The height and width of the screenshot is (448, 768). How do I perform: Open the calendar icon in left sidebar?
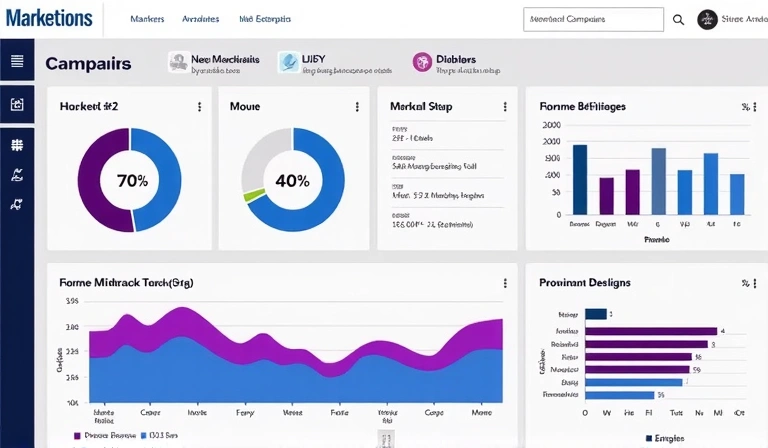tap(17, 104)
